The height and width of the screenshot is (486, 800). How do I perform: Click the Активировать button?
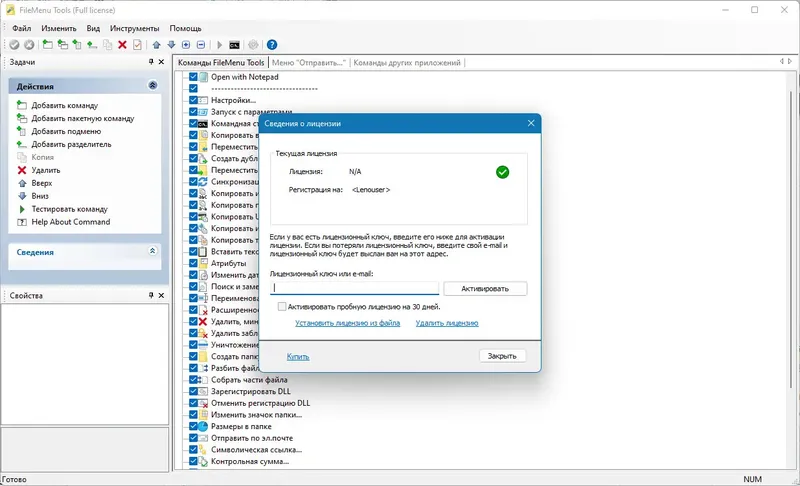pos(485,289)
